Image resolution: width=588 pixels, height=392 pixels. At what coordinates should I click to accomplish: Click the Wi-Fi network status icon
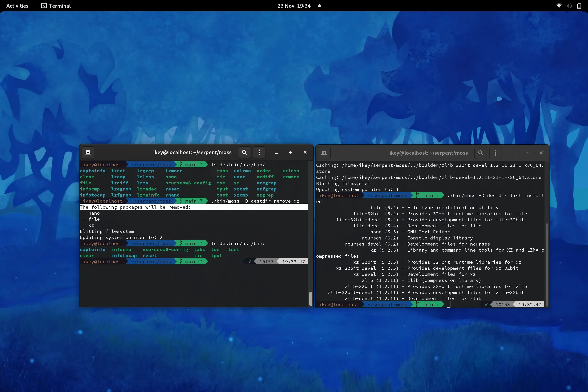coord(559,6)
